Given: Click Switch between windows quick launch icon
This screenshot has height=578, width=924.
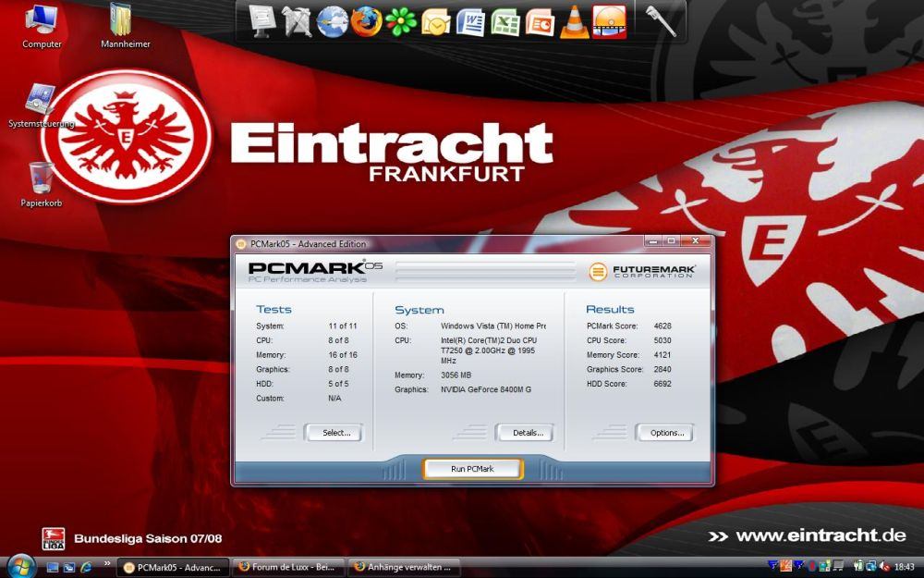Looking at the screenshot, I should [69, 568].
